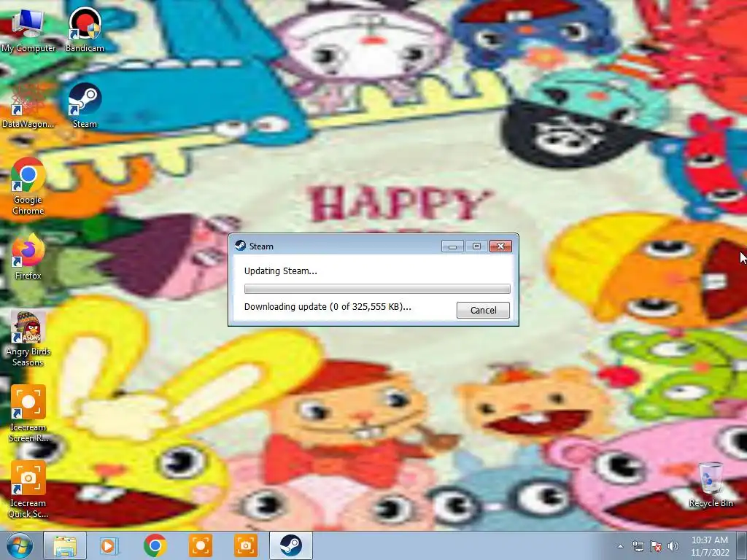The height and width of the screenshot is (560, 747).
Task: Click the Steam updater progress bar
Action: point(377,289)
